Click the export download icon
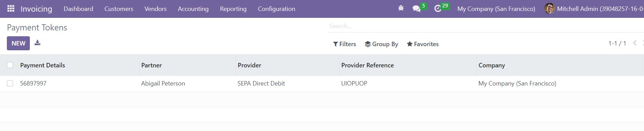The image size is (644, 131). click(38, 43)
